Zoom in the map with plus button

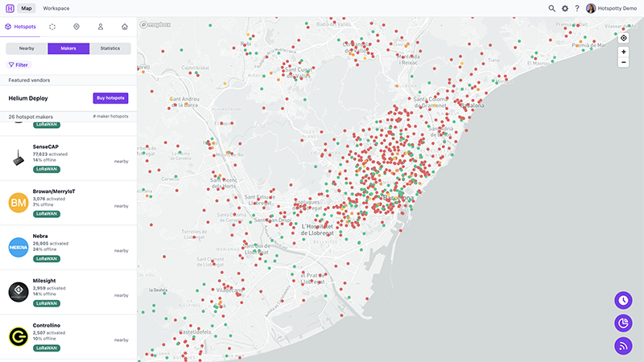624,51
